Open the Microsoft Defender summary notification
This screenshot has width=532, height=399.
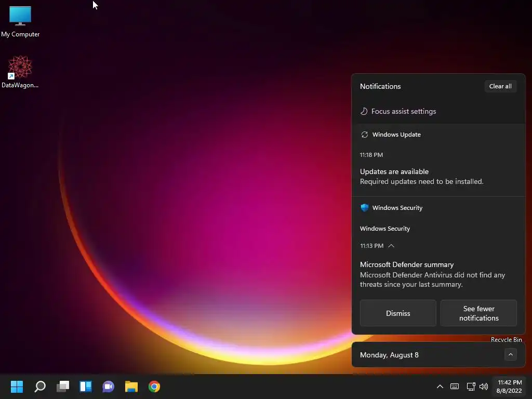point(438,274)
